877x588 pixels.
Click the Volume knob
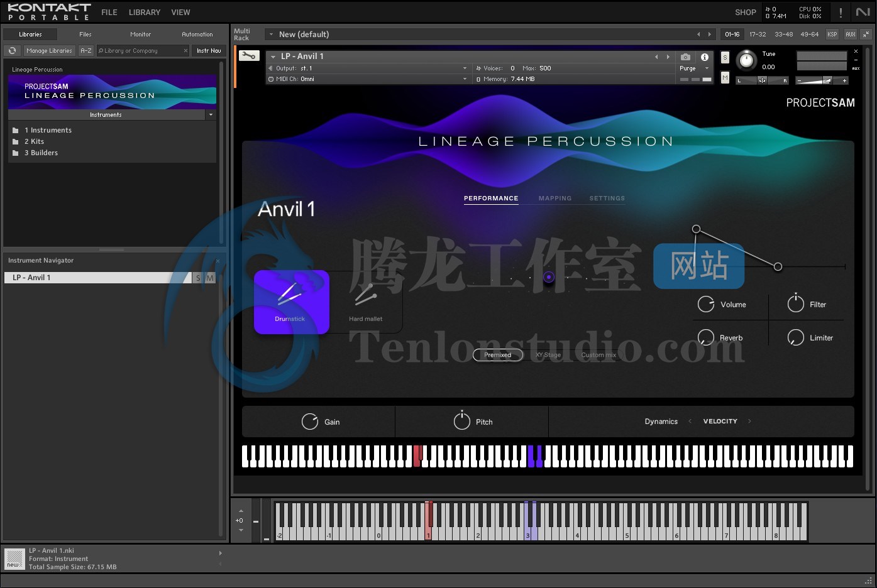tap(706, 304)
